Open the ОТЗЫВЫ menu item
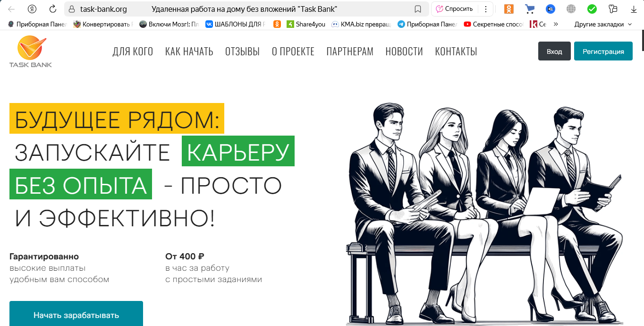644x326 pixels. coord(242,51)
